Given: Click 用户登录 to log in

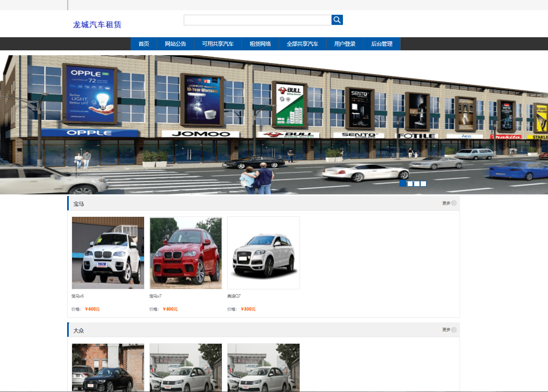Looking at the screenshot, I should [345, 44].
